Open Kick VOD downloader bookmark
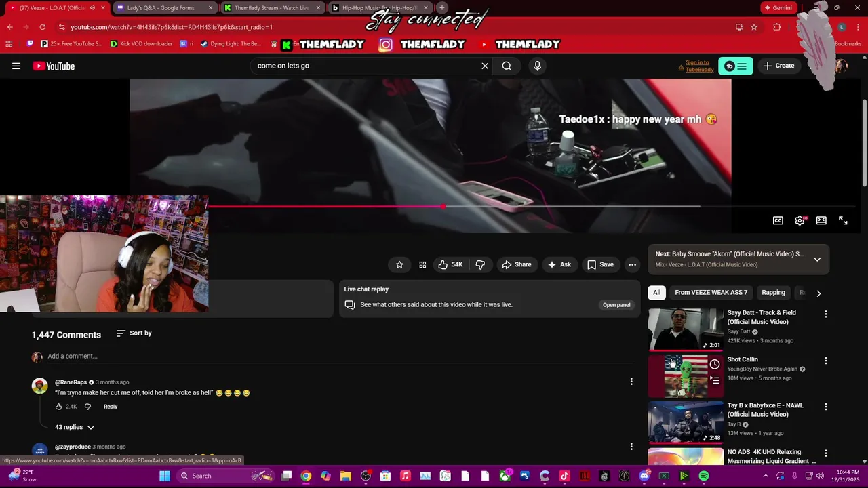The height and width of the screenshot is (488, 868). [140, 44]
